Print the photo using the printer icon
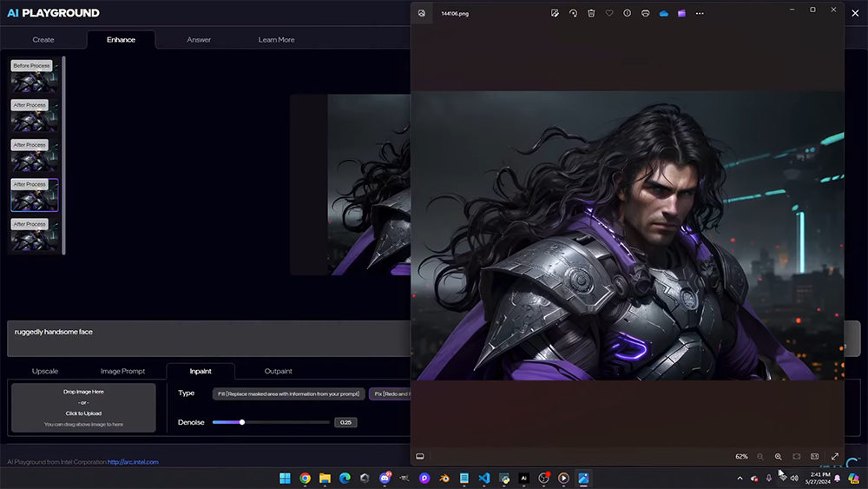 (x=646, y=13)
